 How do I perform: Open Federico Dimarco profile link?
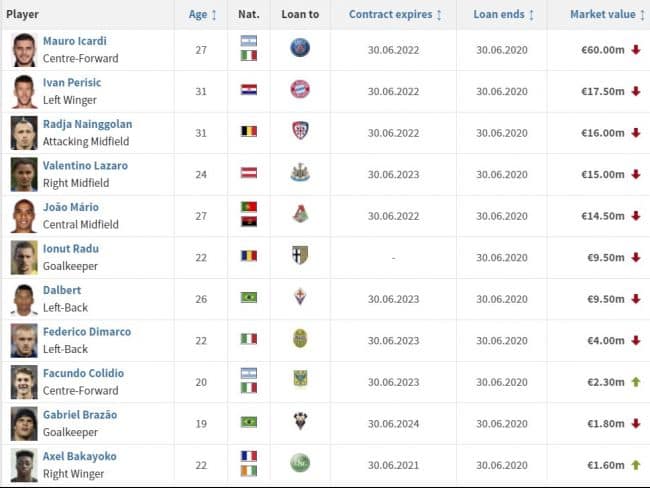(87, 332)
